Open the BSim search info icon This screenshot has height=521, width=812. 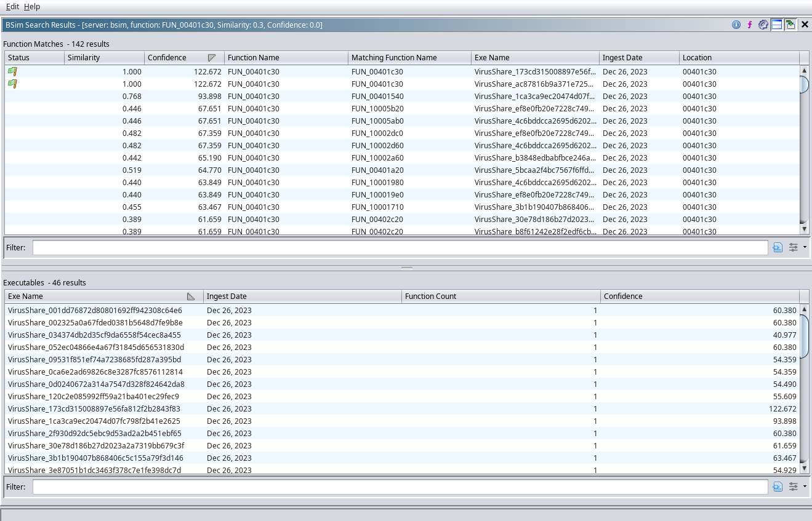[x=736, y=25]
